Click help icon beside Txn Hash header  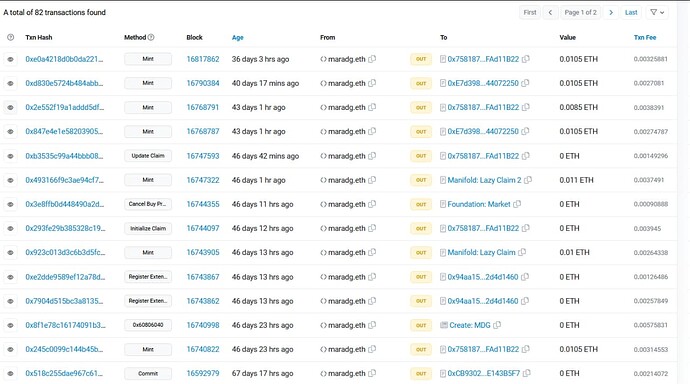pos(11,37)
